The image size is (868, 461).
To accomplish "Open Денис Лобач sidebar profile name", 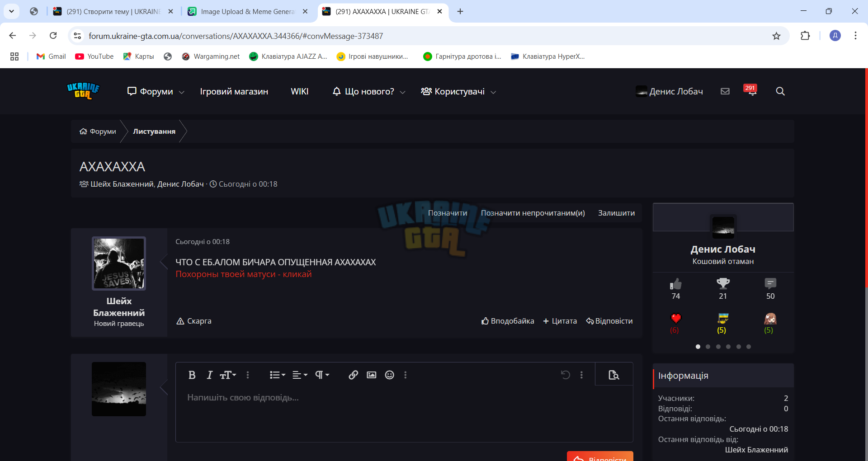I will [723, 249].
